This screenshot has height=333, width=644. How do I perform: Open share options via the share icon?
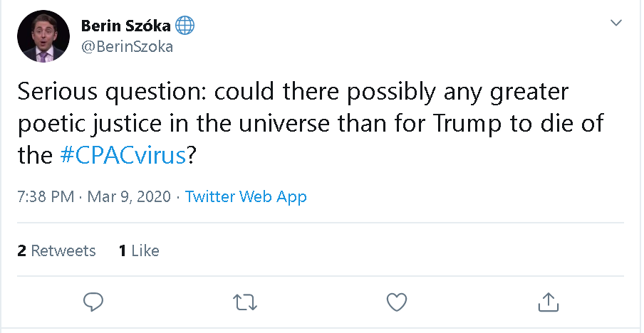click(548, 302)
